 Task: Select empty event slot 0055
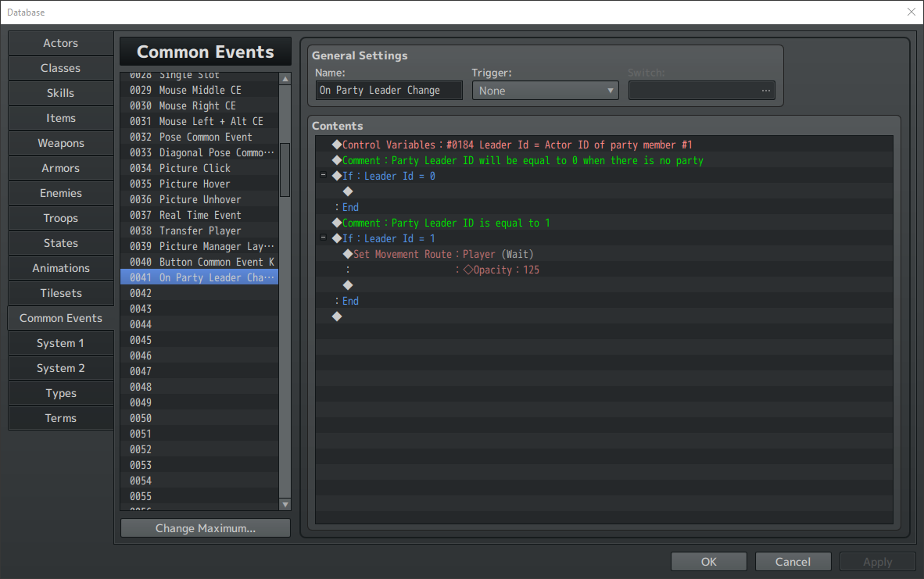pyautogui.click(x=199, y=496)
